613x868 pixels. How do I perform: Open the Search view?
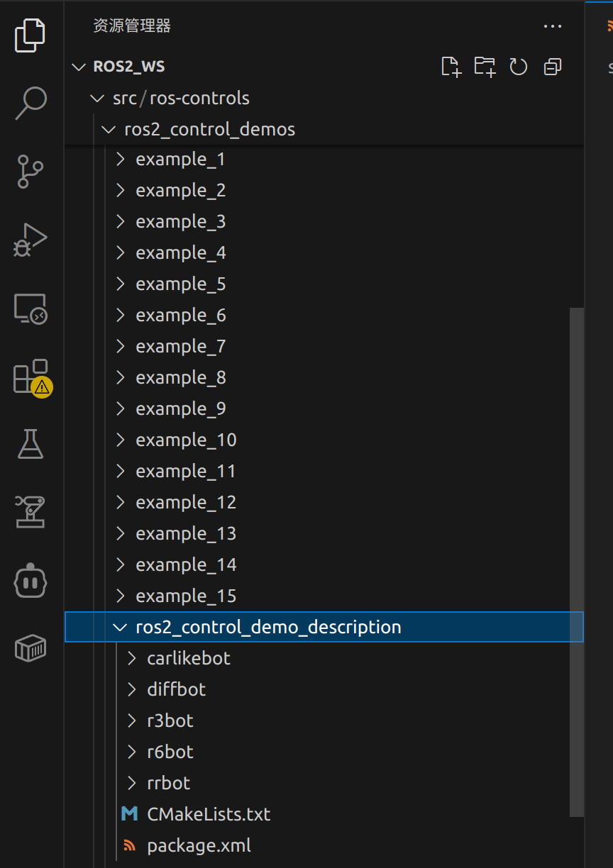[x=31, y=102]
